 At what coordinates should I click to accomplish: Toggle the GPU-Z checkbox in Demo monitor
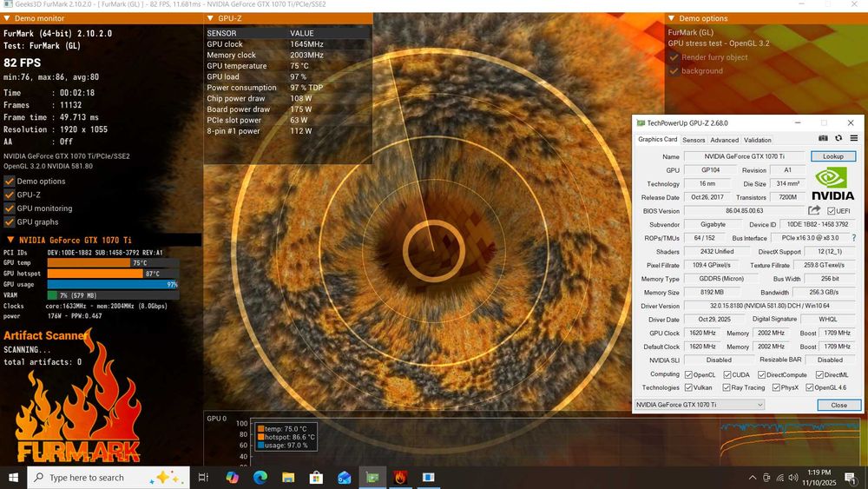pos(10,195)
